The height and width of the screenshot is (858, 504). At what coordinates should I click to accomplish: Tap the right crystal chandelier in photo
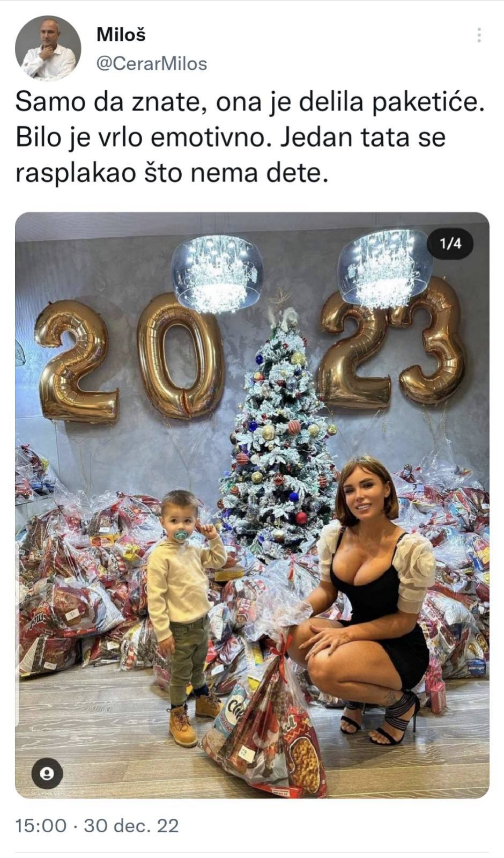385,267
